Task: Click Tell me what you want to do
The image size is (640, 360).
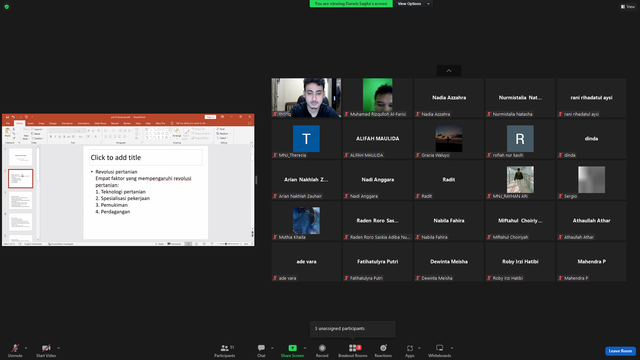Action: click(188, 123)
